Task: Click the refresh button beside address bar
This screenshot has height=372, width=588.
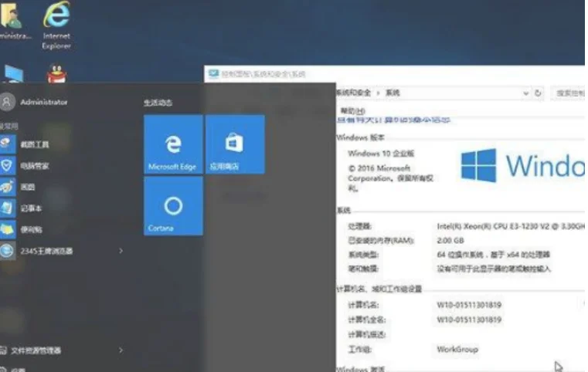Action: (x=538, y=93)
